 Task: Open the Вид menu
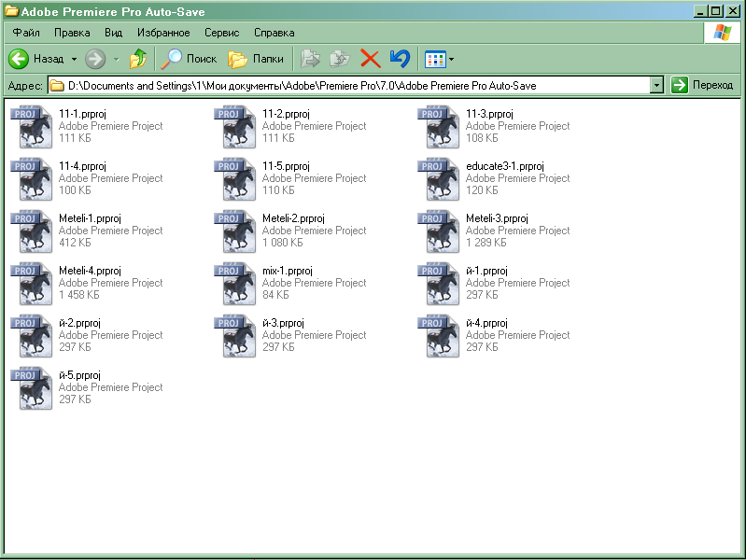tap(113, 33)
